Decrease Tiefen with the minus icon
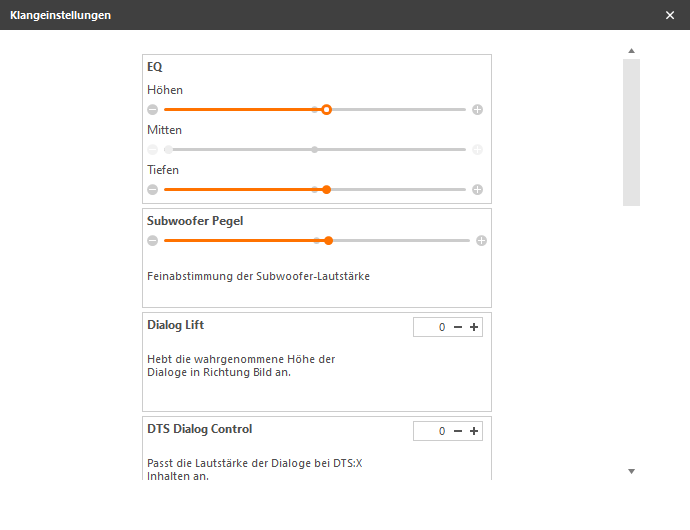This screenshot has width=690, height=530. click(152, 189)
